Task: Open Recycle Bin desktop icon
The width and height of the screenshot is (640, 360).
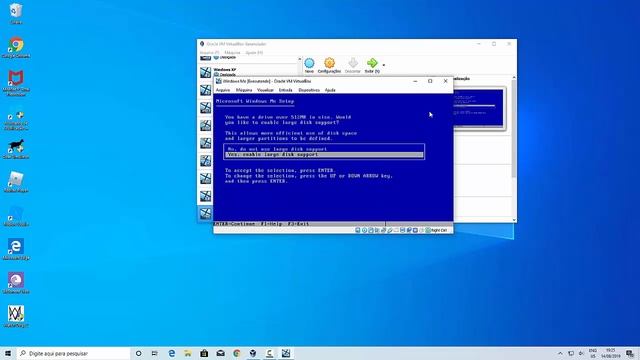Action: (16, 13)
